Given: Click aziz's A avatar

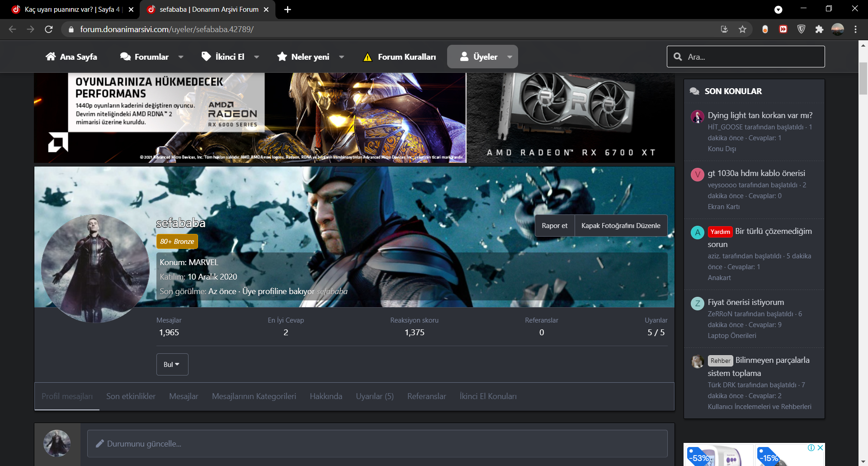Looking at the screenshot, I should (x=698, y=232).
